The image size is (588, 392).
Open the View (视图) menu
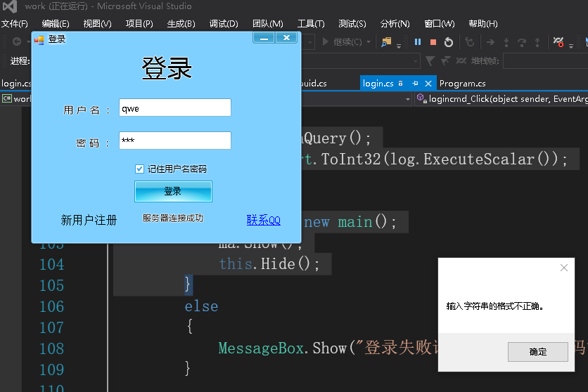pos(98,24)
